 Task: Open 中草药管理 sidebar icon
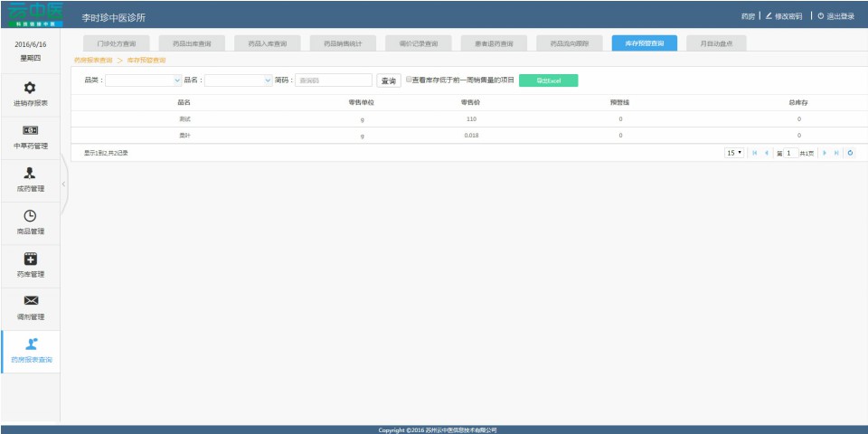(x=30, y=130)
